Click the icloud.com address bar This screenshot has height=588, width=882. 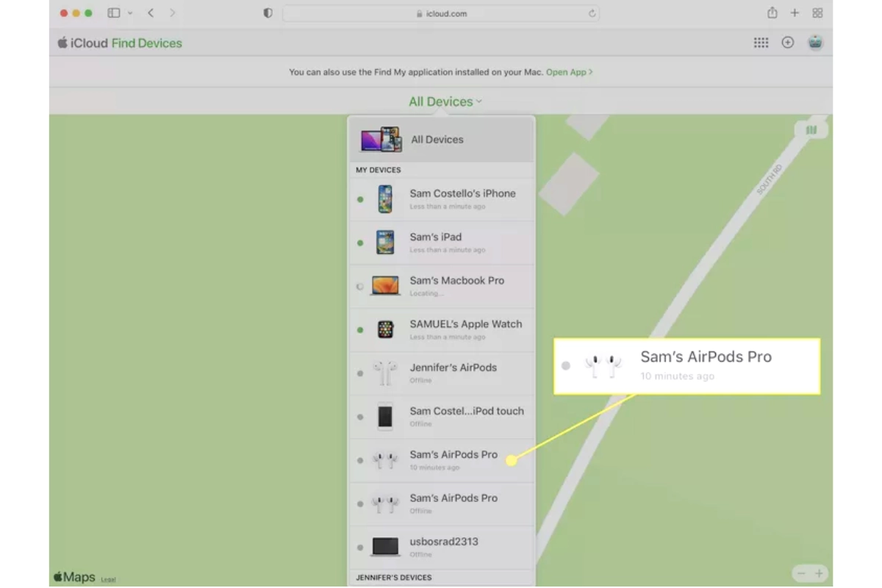tap(440, 13)
